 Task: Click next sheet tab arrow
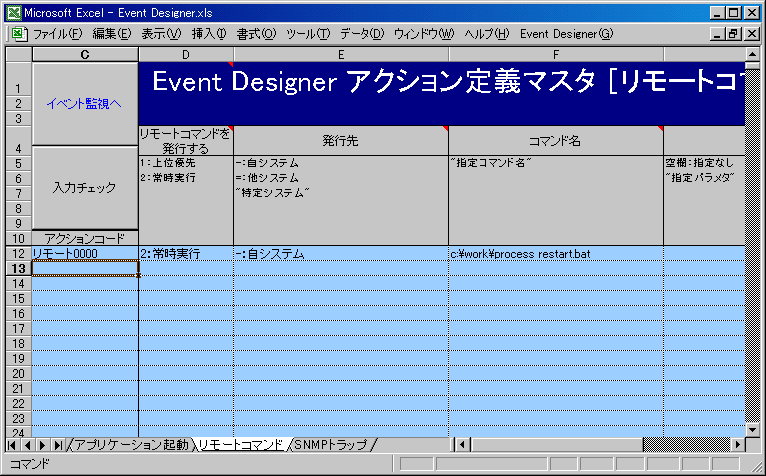click(43, 445)
